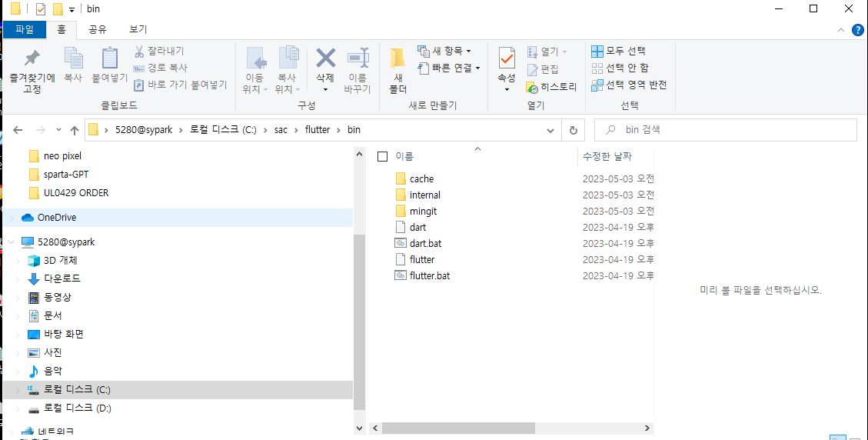Select 동영상 in the navigation pane
Image resolution: width=868 pixels, height=440 pixels.
click(58, 297)
